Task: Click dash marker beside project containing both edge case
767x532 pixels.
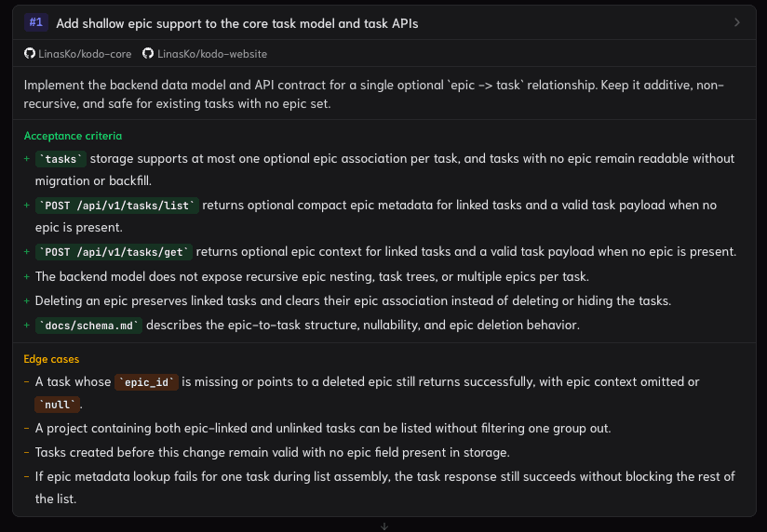Action: 27,429
